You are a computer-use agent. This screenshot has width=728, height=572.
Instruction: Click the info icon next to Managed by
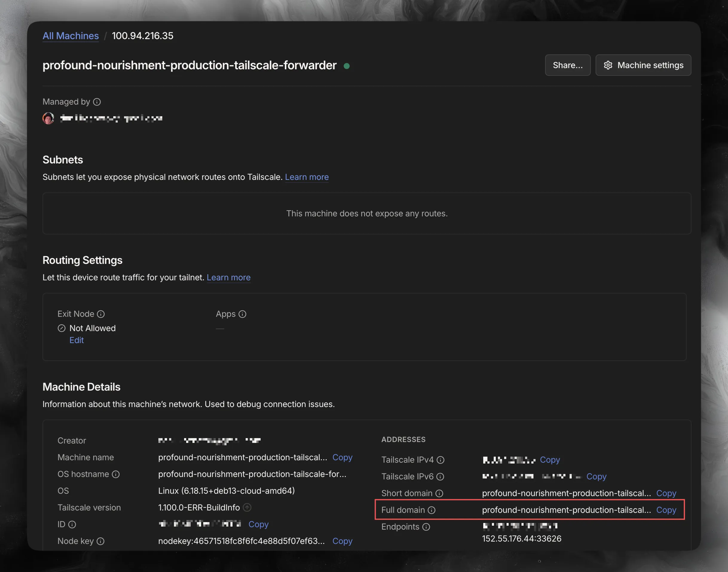click(97, 102)
